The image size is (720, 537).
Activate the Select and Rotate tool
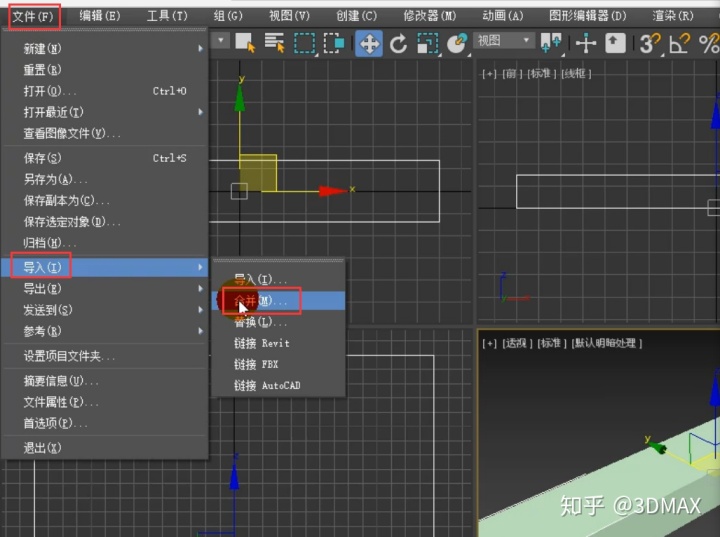point(399,43)
